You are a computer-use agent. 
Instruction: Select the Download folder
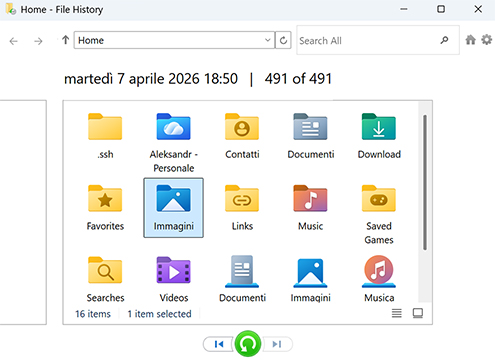coord(379,136)
